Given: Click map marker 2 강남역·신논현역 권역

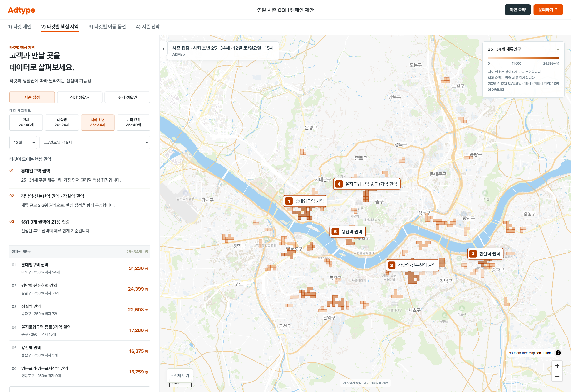Looking at the screenshot, I should pos(412,265).
